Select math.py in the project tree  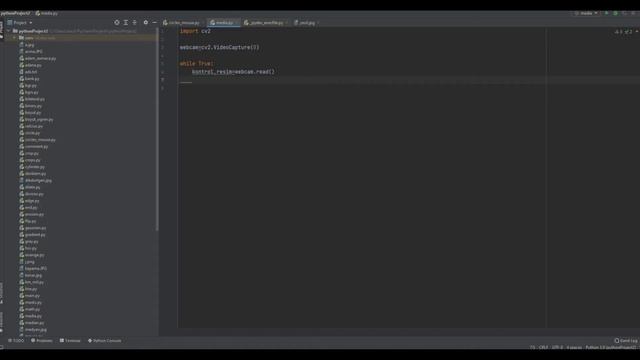pyautogui.click(x=30, y=309)
